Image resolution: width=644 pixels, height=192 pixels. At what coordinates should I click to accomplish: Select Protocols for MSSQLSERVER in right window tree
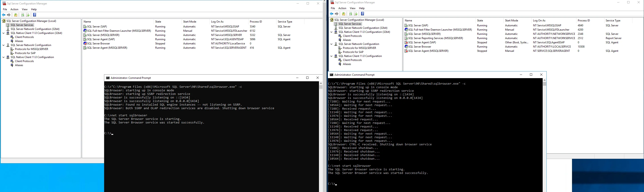(359, 48)
